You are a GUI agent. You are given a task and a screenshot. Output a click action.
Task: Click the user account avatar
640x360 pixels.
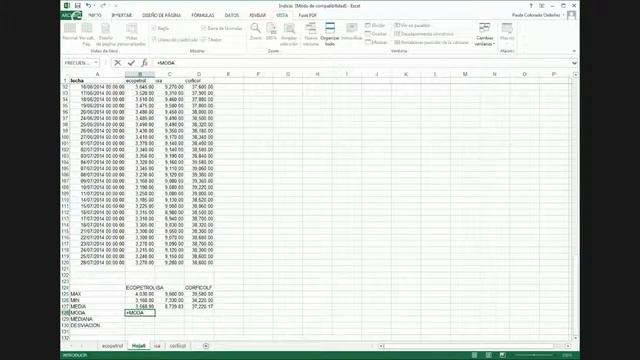coord(571,15)
